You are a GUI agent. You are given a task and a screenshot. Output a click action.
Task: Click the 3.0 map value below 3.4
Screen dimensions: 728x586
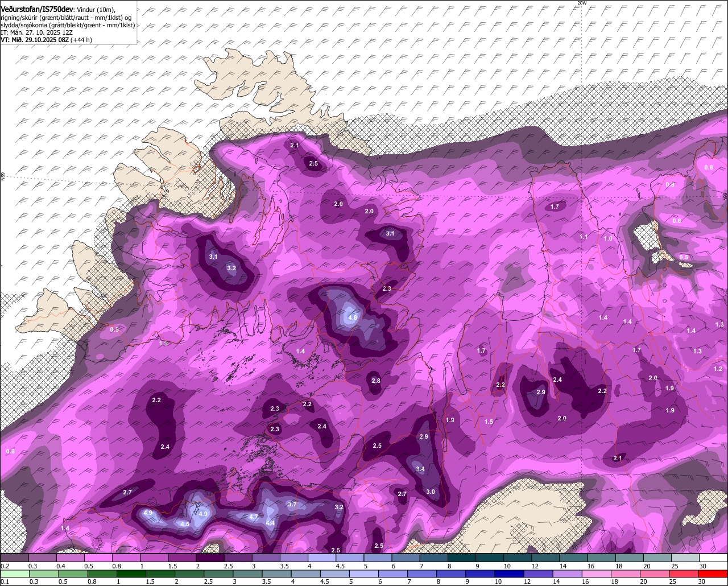coord(431,492)
